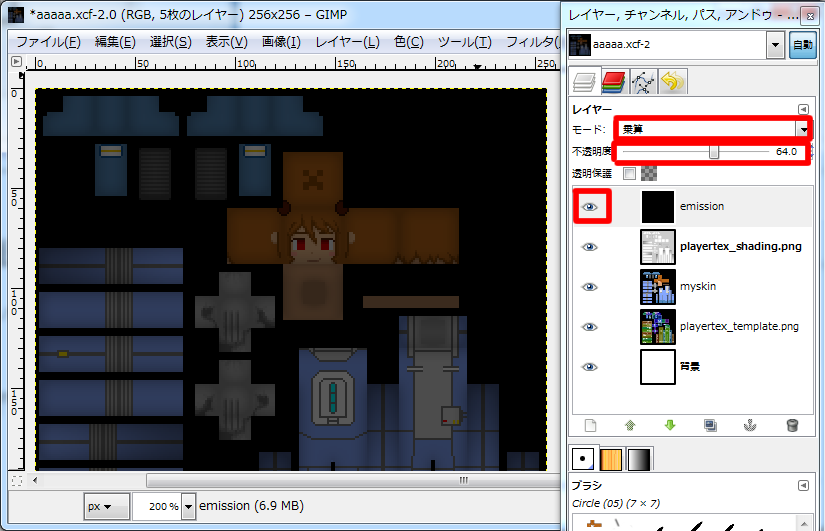Open the ツール(T) menu
The image size is (825, 531).
(465, 42)
